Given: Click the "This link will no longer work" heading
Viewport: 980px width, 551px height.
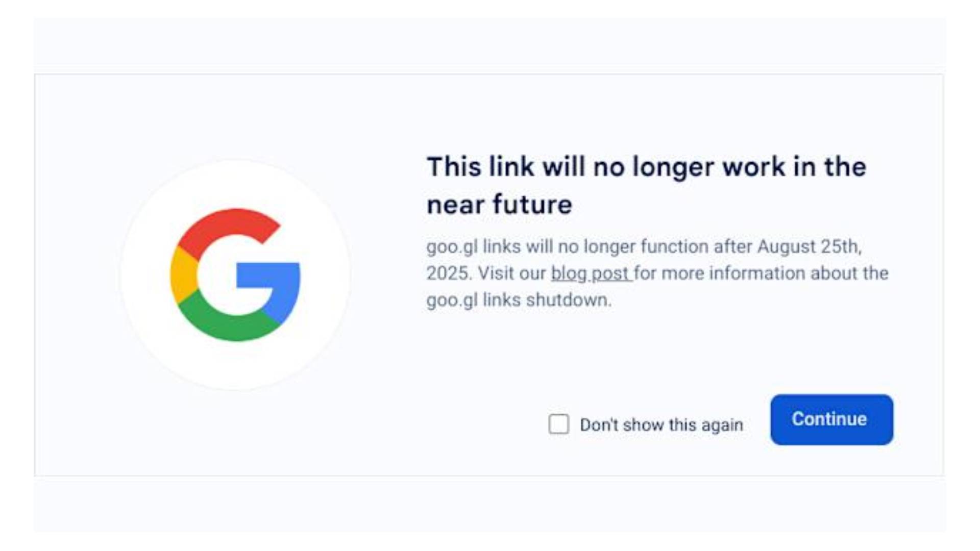Looking at the screenshot, I should point(646,167).
